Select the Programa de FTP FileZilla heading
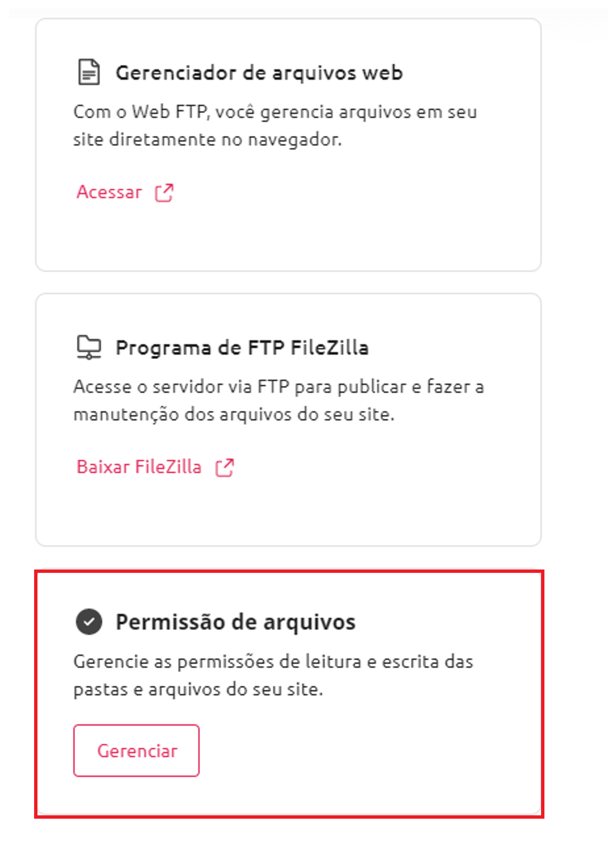Image resolution: width=616 pixels, height=841 pixels. [242, 348]
